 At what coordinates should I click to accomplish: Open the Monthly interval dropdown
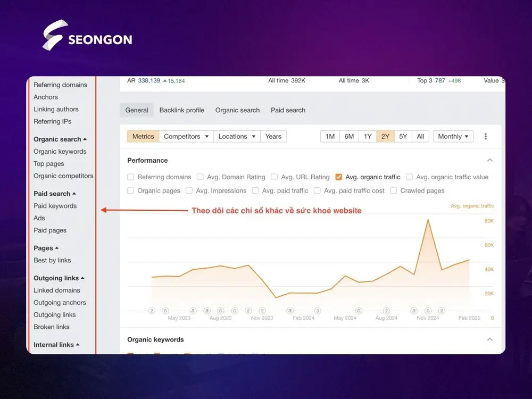click(453, 136)
